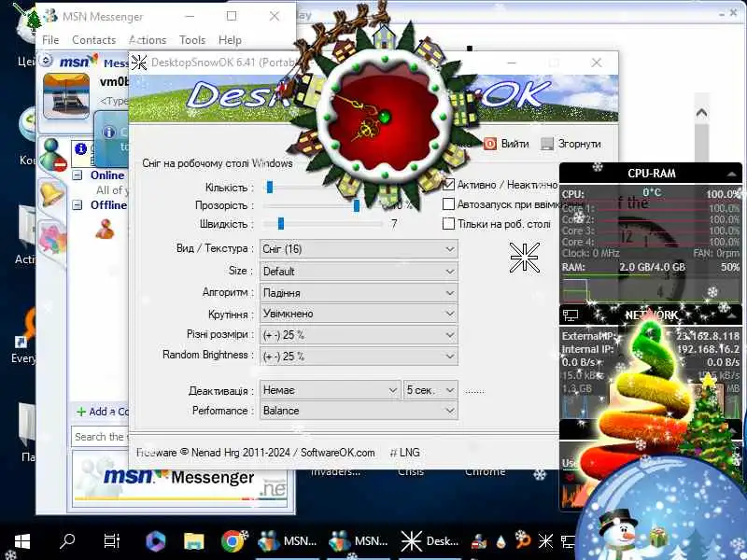Click the snowflake texture preview icon

pyautogui.click(x=525, y=258)
